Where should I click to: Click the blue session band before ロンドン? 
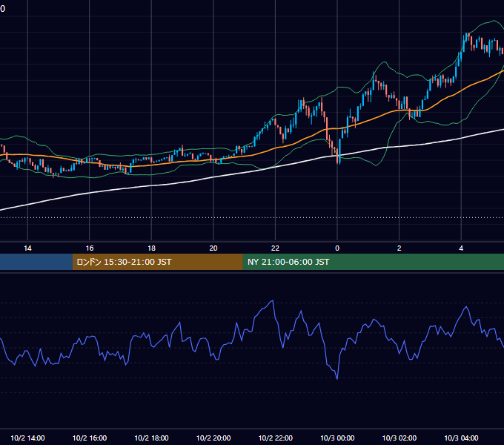36,262
